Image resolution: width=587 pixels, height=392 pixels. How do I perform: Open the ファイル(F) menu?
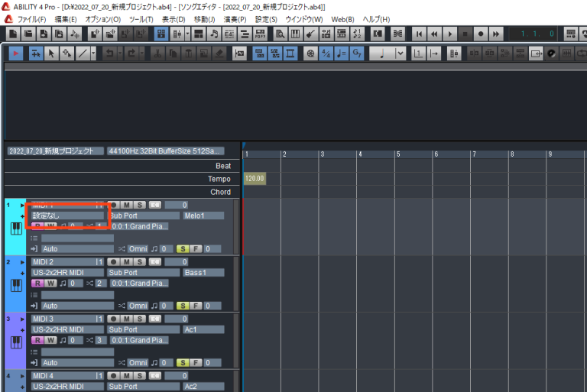(x=31, y=19)
